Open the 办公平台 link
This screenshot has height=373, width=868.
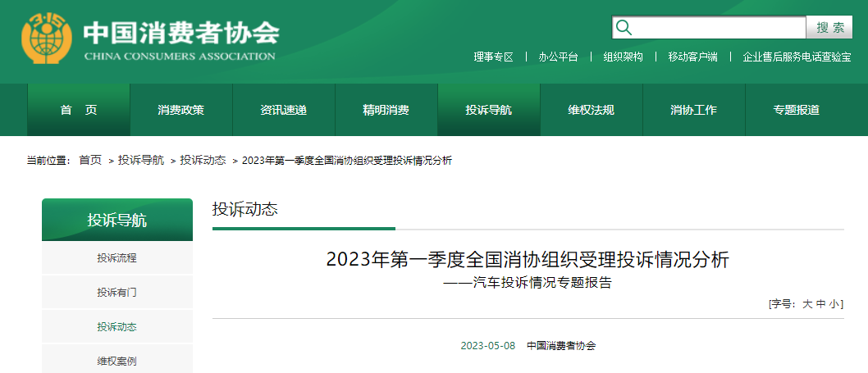pos(558,57)
